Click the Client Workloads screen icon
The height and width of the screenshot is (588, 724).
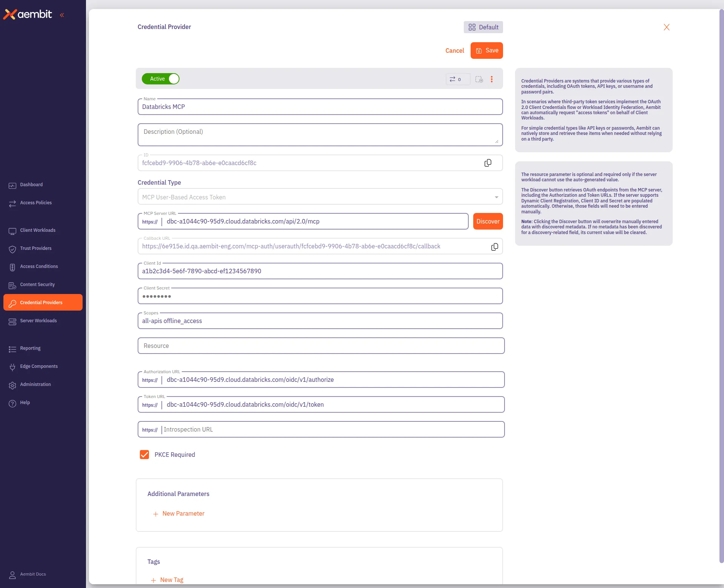[12, 231]
